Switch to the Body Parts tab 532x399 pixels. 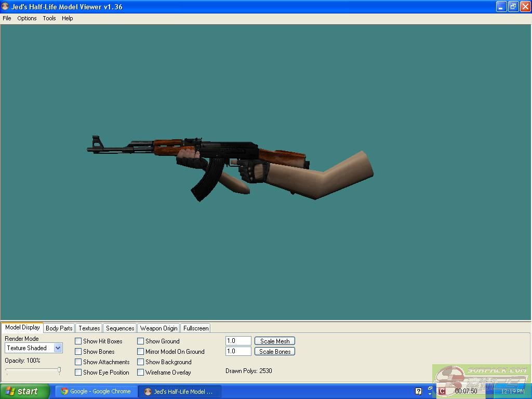(59, 328)
